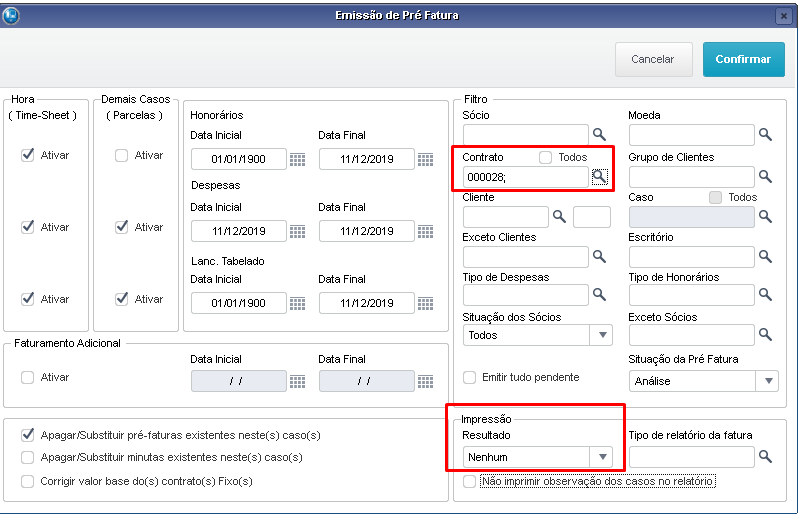Click the Tipo de Despesas input field
The width and height of the screenshot is (809, 526).
click(526, 295)
